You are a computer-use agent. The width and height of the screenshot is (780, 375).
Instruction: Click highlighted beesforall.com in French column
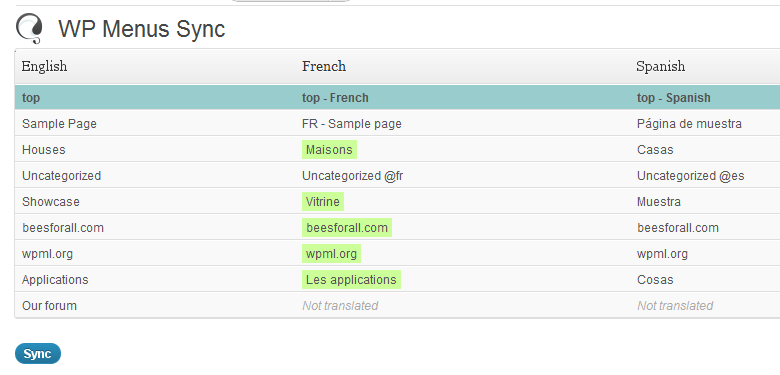(x=347, y=228)
